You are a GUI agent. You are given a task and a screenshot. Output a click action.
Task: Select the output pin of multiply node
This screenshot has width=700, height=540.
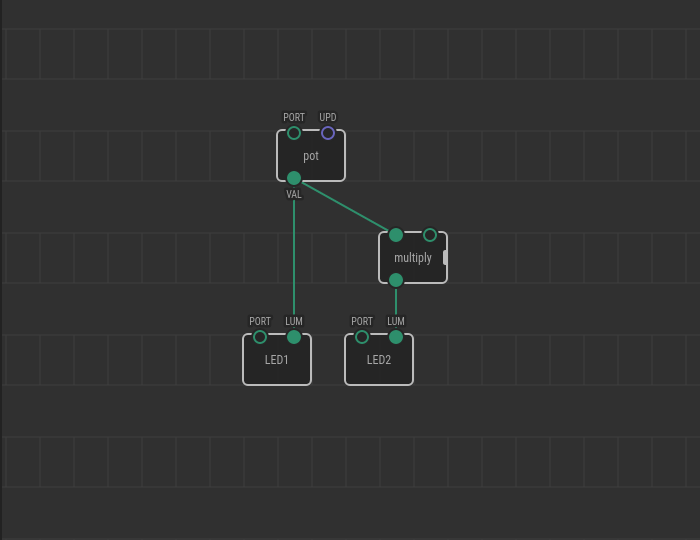pyautogui.click(x=396, y=280)
